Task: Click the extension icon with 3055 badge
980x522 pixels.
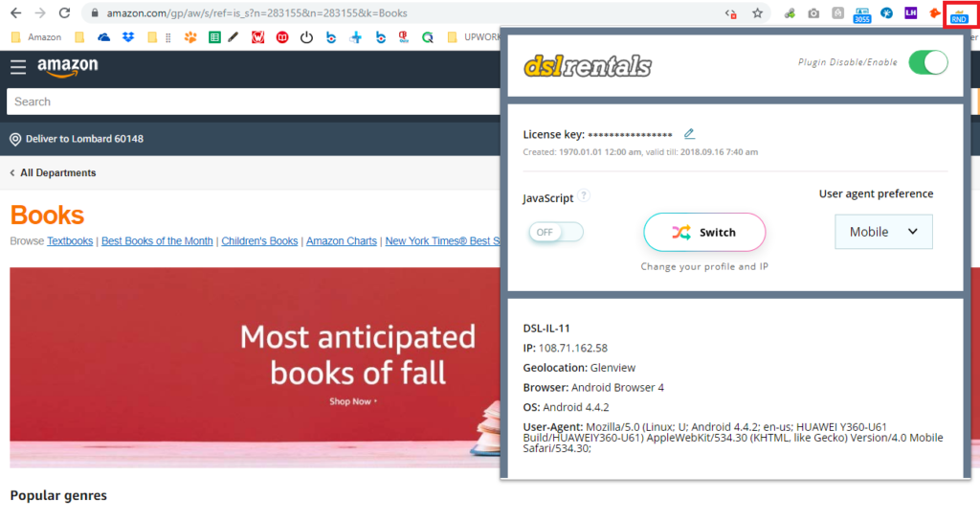Action: (862, 14)
